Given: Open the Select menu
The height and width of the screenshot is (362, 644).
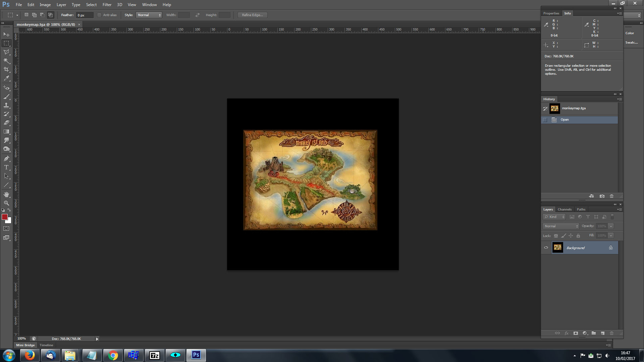Looking at the screenshot, I should click(x=91, y=5).
